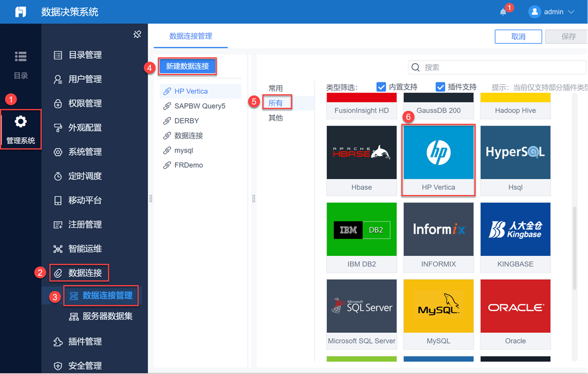Open the 目录 directory list icon
Viewport: 588px width, 374px height.
(x=21, y=56)
